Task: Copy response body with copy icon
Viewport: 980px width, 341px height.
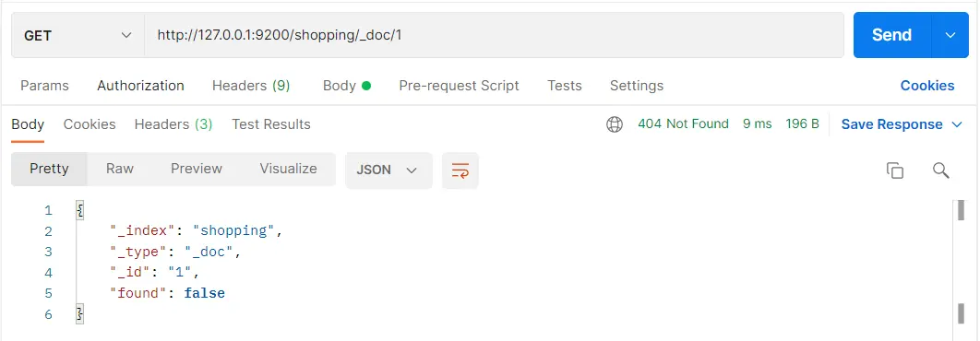Action: (895, 170)
